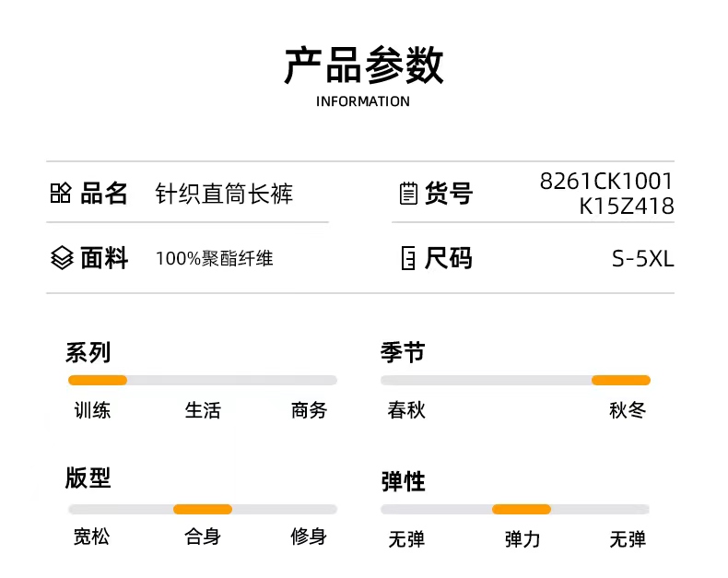Click the grid icon beside 品名
Viewport: 728px width, 578px height.
(60, 194)
